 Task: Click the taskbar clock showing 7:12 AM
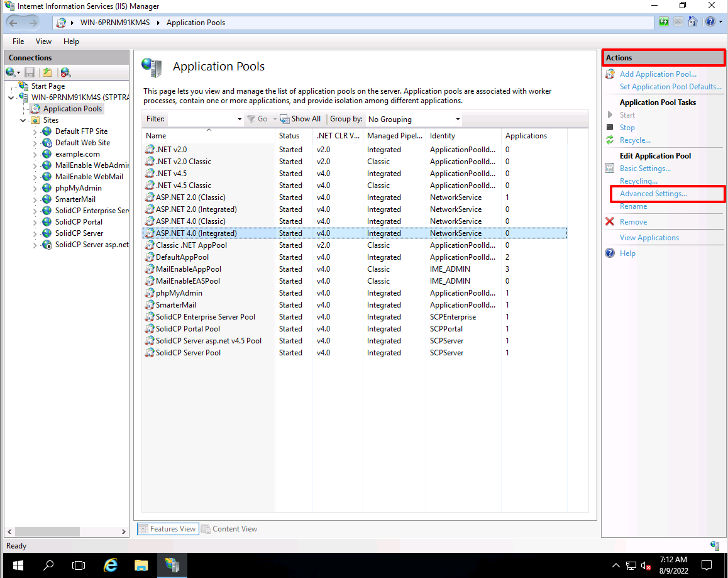(673, 565)
